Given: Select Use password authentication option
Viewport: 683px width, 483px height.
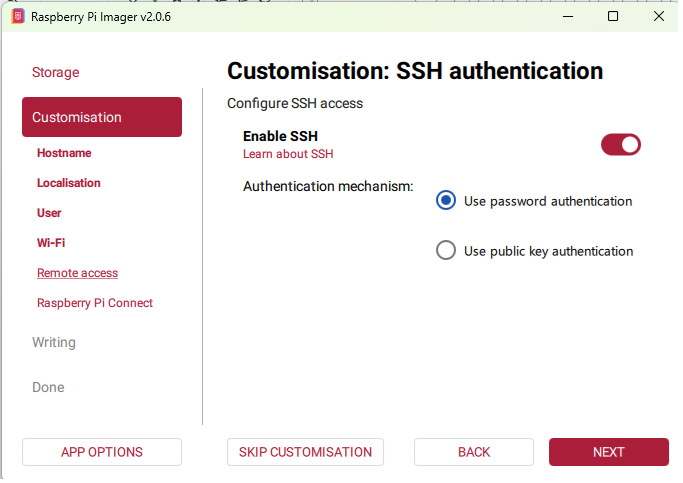Looking at the screenshot, I should pyautogui.click(x=446, y=201).
